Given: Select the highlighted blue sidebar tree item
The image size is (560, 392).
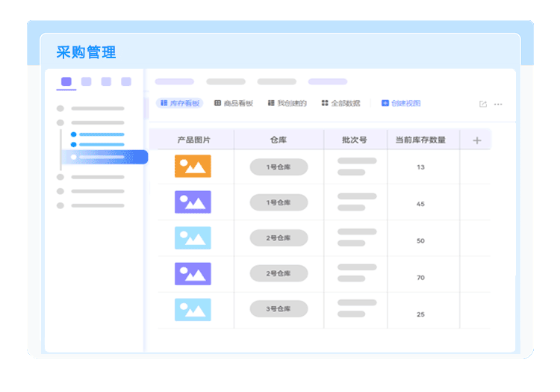Looking at the screenshot, I should tap(104, 157).
